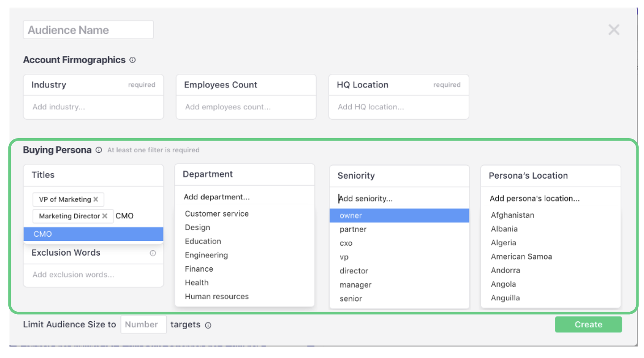Viewport: 644px width, 358px height.
Task: Pick Engineering from Department list
Action: tap(206, 255)
